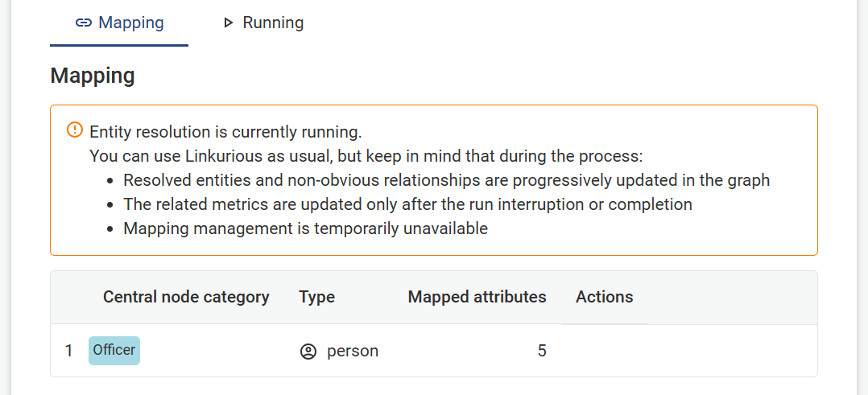Click the Mapping section heading
868x395 pixels.
93,76
